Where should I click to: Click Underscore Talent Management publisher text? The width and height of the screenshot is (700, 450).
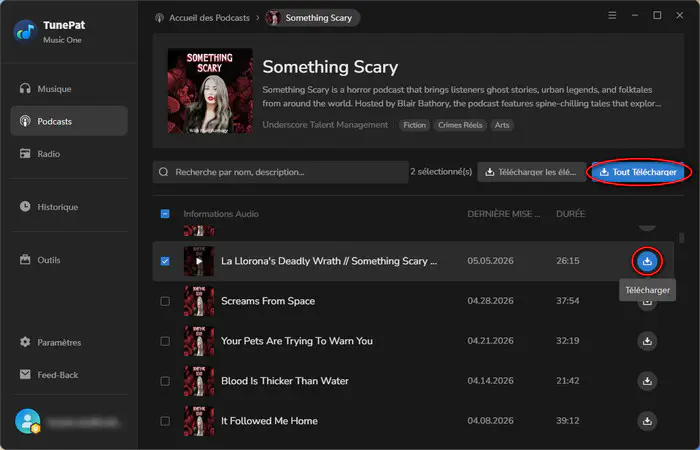pyautogui.click(x=325, y=125)
